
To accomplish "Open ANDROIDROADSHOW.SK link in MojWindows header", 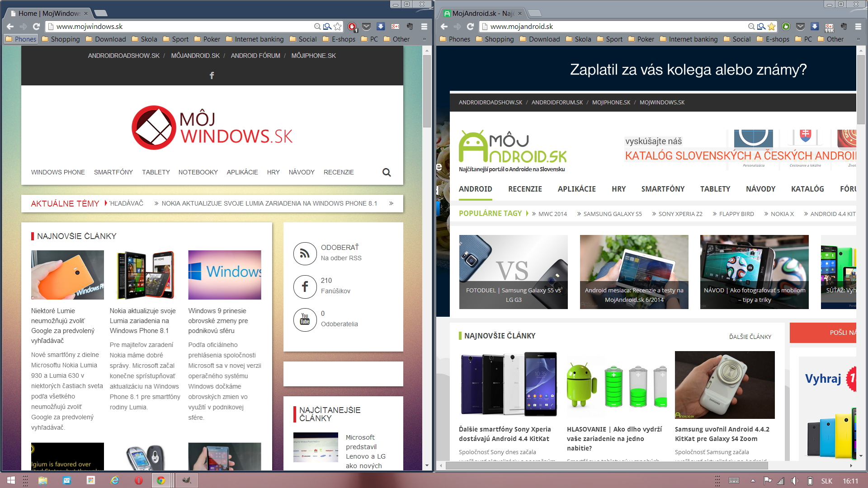I will (x=124, y=56).
